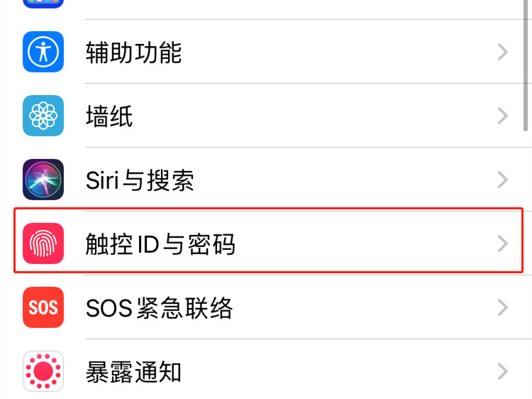Tap the red SOS icon

(43, 307)
